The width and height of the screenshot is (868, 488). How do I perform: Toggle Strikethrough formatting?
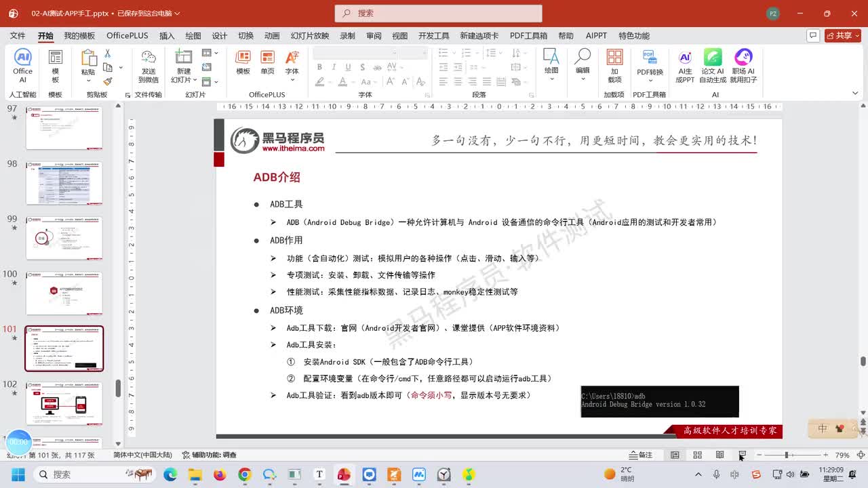tap(376, 67)
